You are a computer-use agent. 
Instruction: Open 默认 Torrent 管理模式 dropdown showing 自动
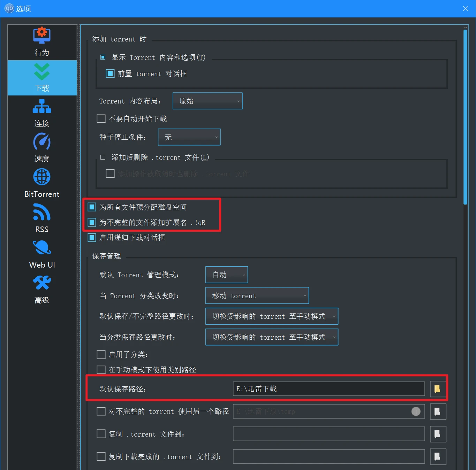pos(227,275)
